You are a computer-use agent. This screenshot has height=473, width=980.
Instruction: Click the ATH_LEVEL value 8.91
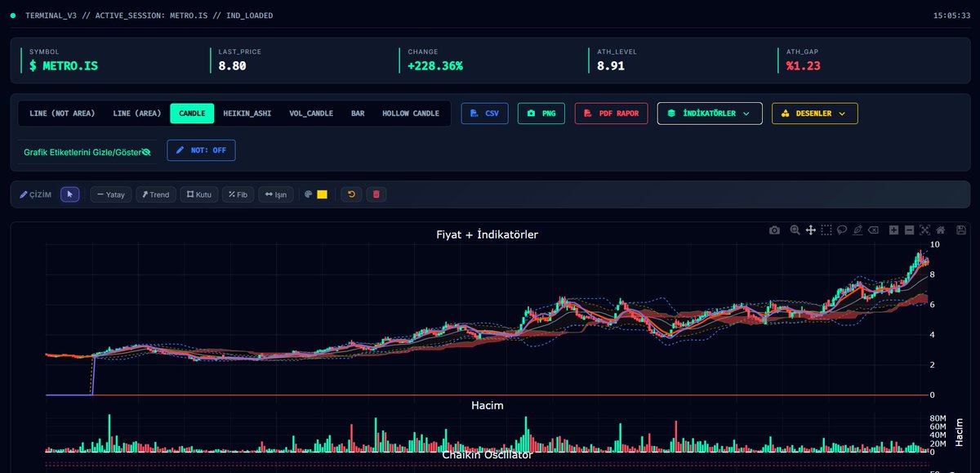611,65
